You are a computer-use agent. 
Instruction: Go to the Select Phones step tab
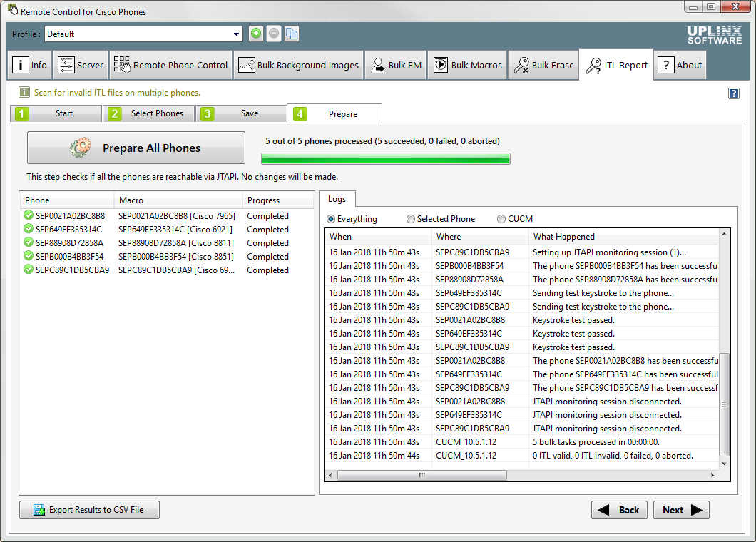[x=148, y=114]
